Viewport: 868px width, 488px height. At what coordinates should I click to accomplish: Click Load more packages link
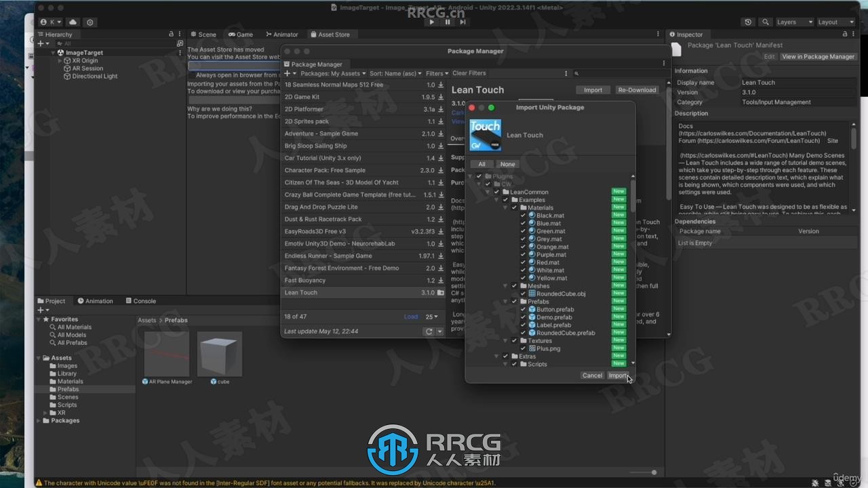coord(411,317)
